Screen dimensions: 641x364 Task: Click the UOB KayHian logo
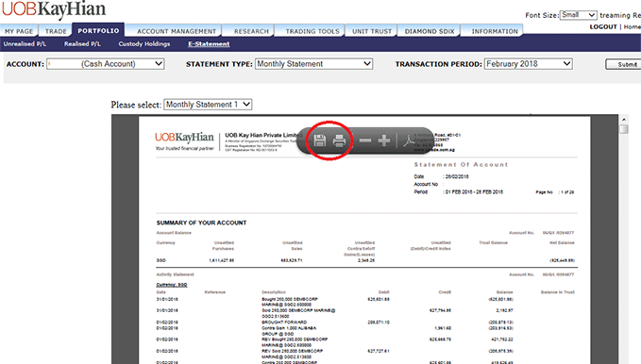tap(54, 9)
